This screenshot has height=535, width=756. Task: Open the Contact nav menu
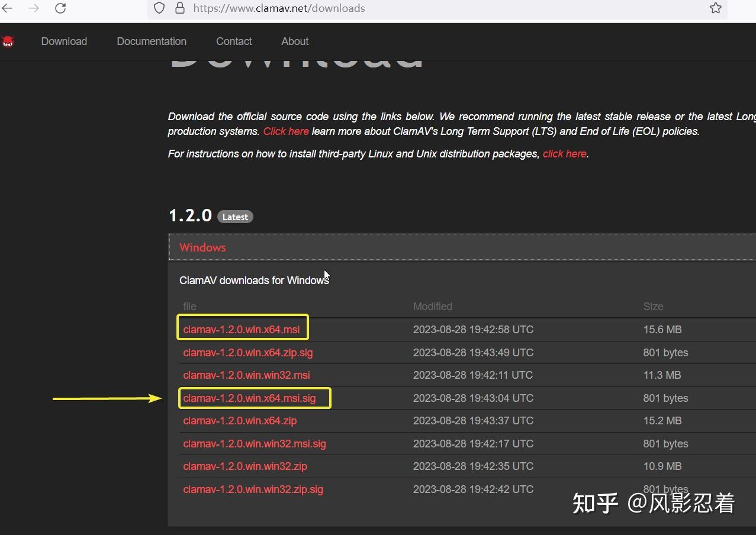(234, 41)
